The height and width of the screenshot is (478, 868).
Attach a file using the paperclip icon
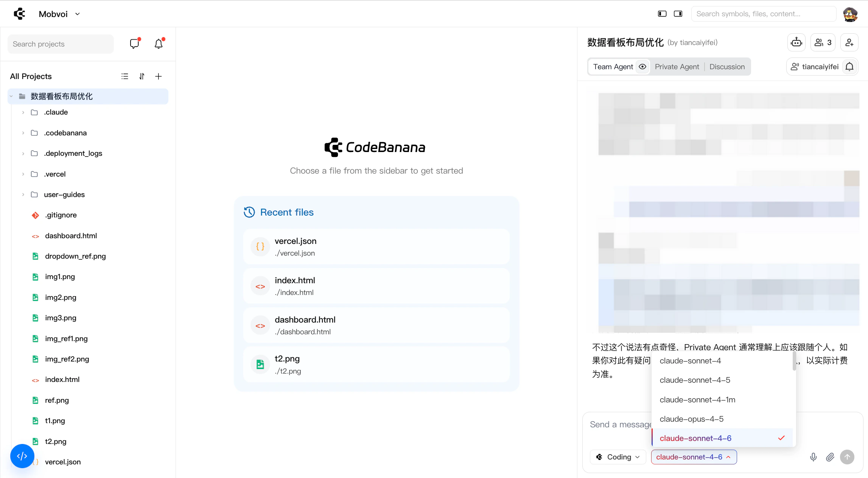tap(830, 457)
